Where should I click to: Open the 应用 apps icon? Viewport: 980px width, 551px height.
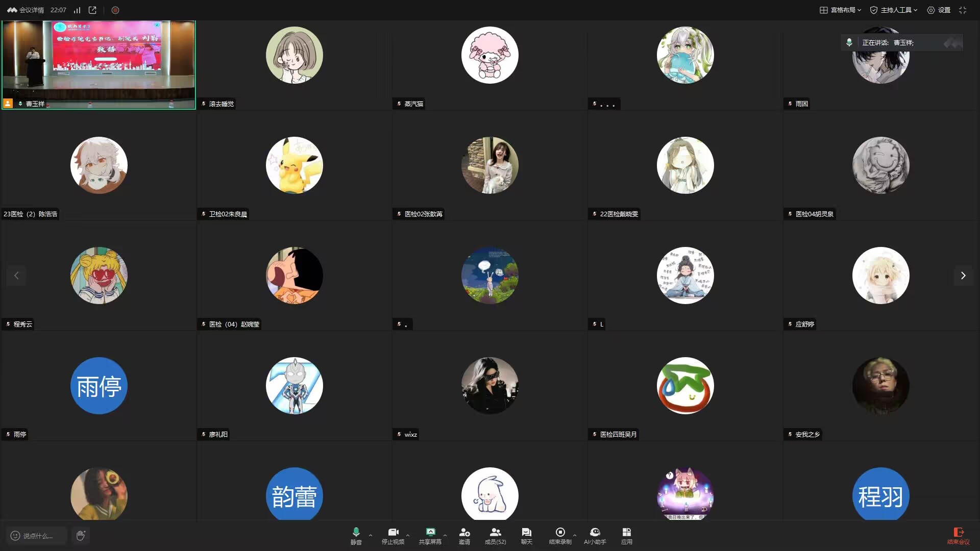[x=626, y=535]
